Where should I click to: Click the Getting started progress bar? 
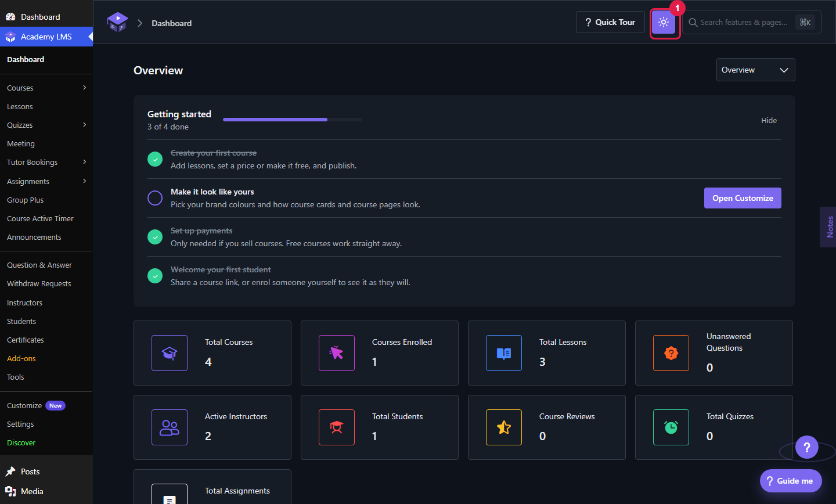(293, 120)
